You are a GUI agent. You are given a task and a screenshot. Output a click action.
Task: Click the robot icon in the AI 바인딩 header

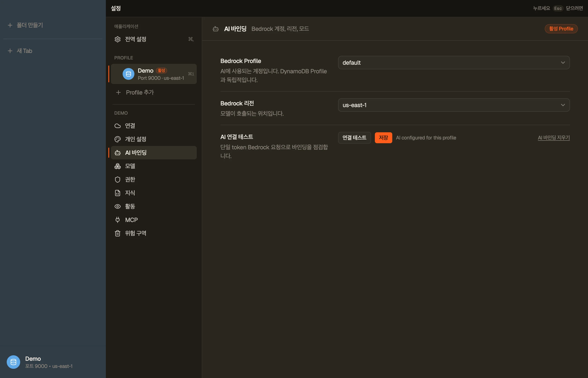[215, 29]
